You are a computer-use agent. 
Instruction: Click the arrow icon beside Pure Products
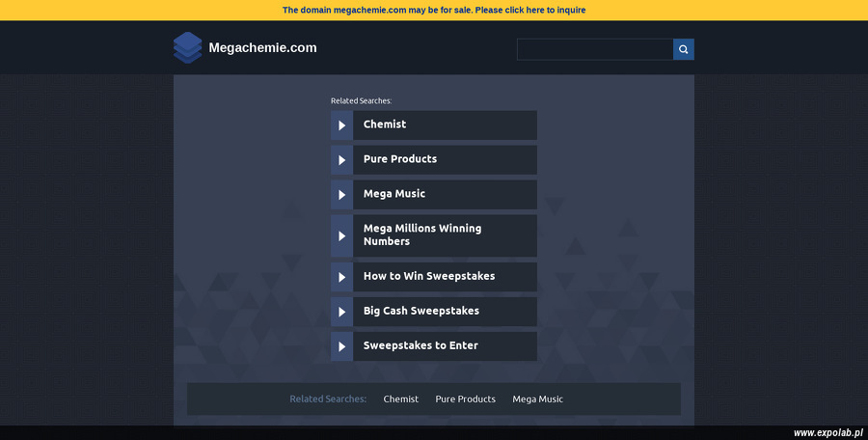coord(342,160)
